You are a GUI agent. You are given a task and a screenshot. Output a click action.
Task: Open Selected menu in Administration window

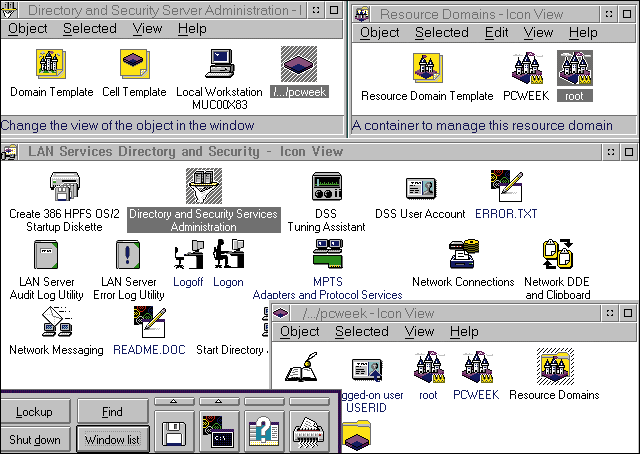point(90,29)
